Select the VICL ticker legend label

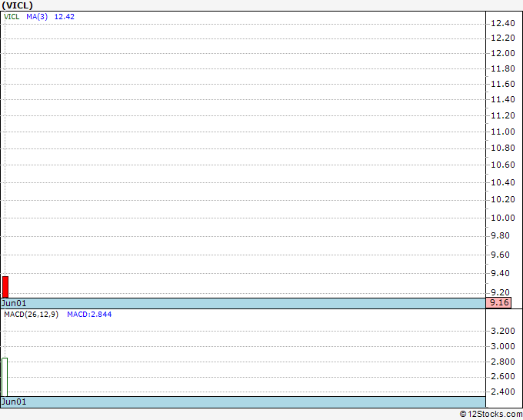pyautogui.click(x=12, y=17)
